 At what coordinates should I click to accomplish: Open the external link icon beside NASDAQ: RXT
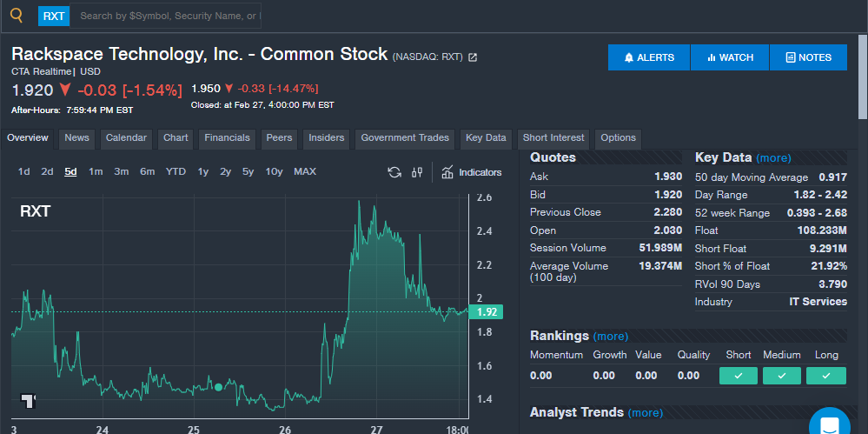click(473, 57)
